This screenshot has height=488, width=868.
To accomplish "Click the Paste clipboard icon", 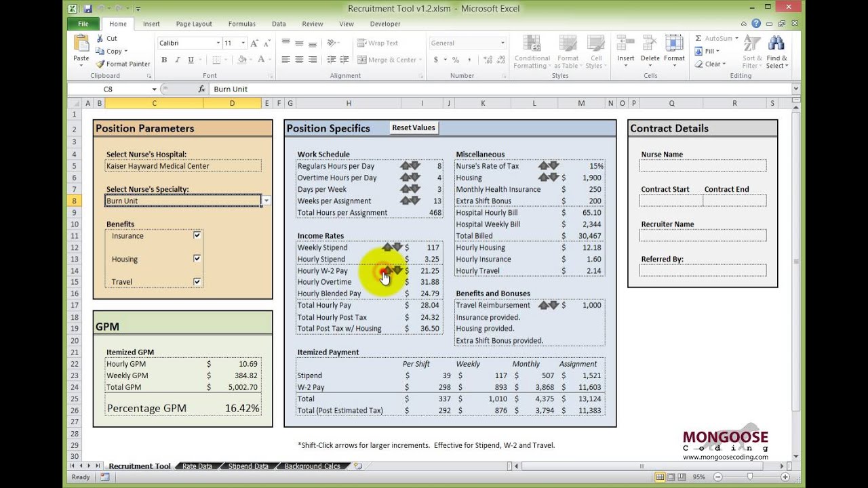I will [81, 44].
